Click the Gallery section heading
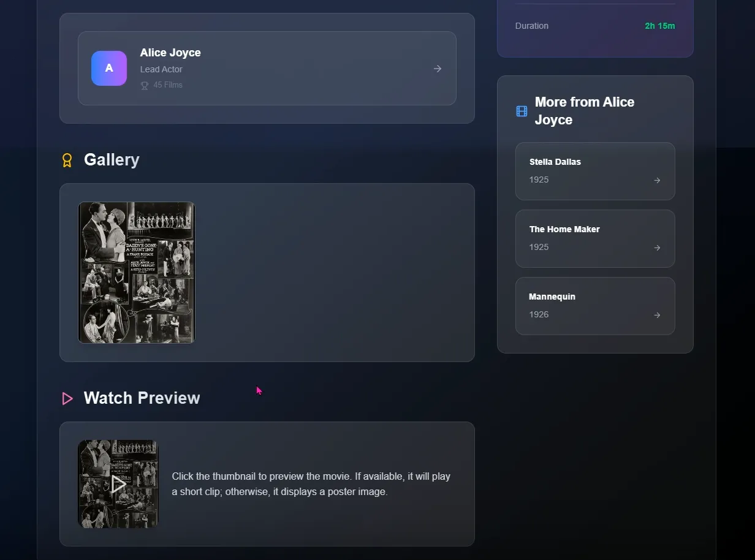Viewport: 755px width, 560px height. point(112,159)
